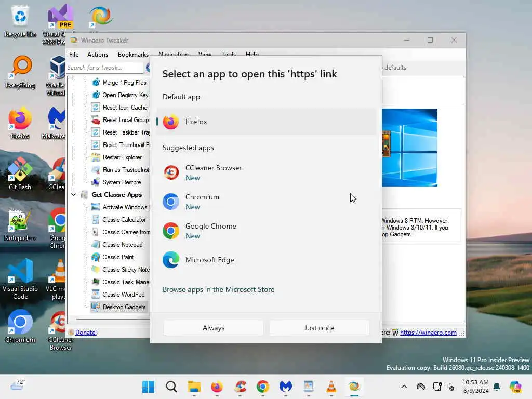Pick Chromium in the suggested apps list

coord(266,202)
